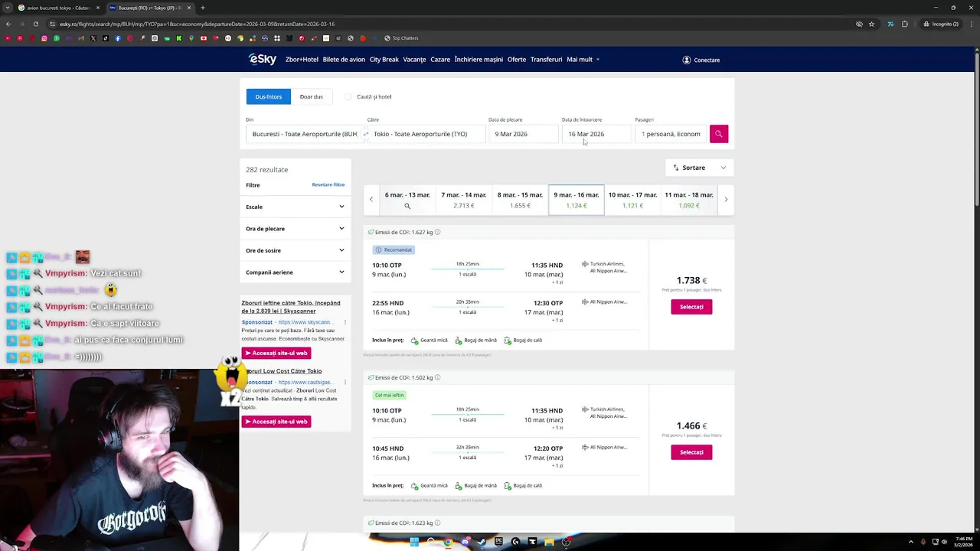The width and height of the screenshot is (980, 551).
Task: Open Zboruri ieftine către Tokio ad link
Action: click(291, 307)
